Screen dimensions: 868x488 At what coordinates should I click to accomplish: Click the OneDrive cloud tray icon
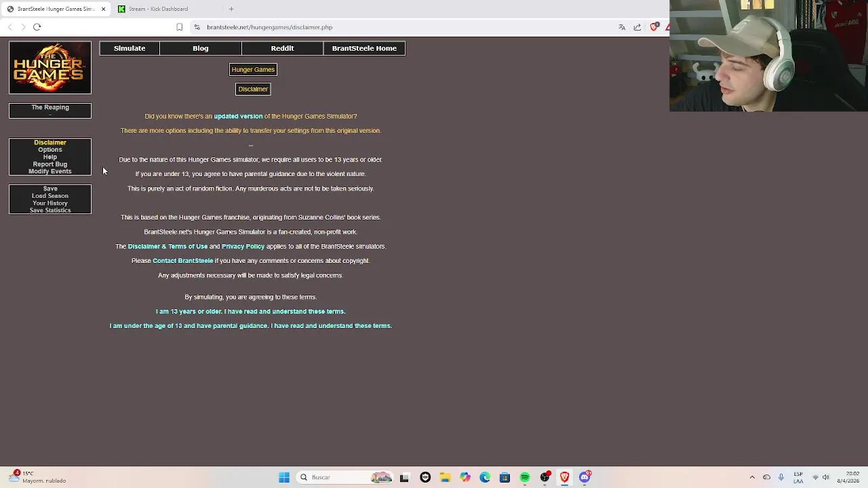point(767,477)
